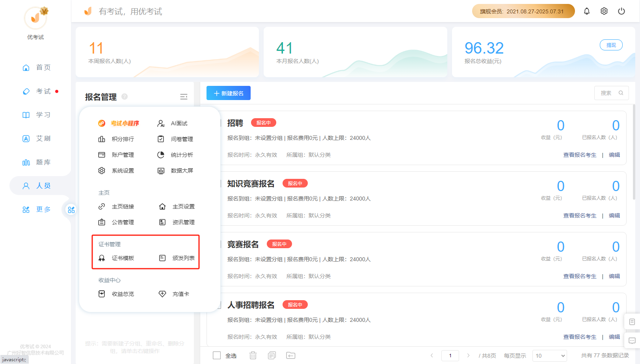The width and height of the screenshot is (640, 364).
Task: Collapse the 报名管理 panel menu icon
Action: (184, 97)
